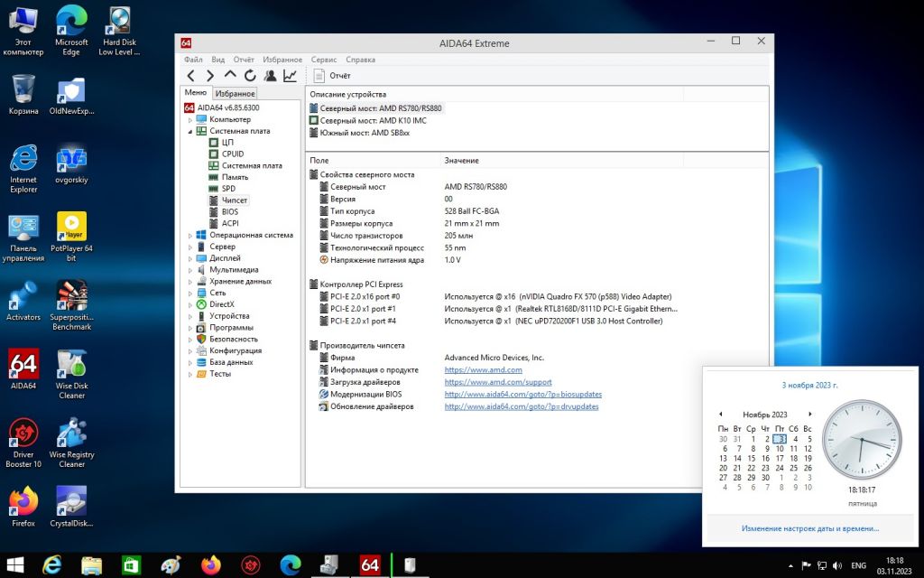Open the https://www.amd.com link

pyautogui.click(x=483, y=369)
